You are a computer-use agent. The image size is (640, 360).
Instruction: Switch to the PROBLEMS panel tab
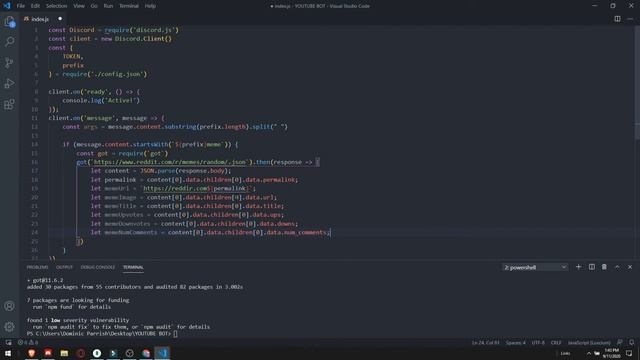[x=37, y=267]
